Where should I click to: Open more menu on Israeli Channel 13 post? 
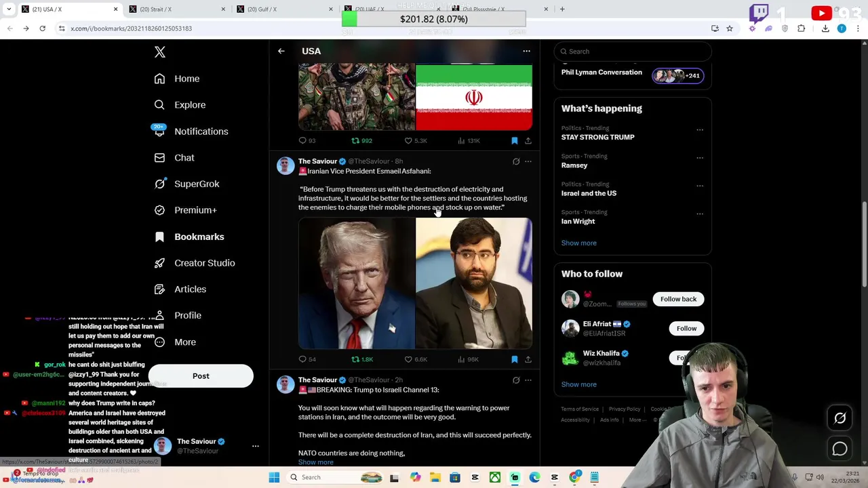point(528,380)
